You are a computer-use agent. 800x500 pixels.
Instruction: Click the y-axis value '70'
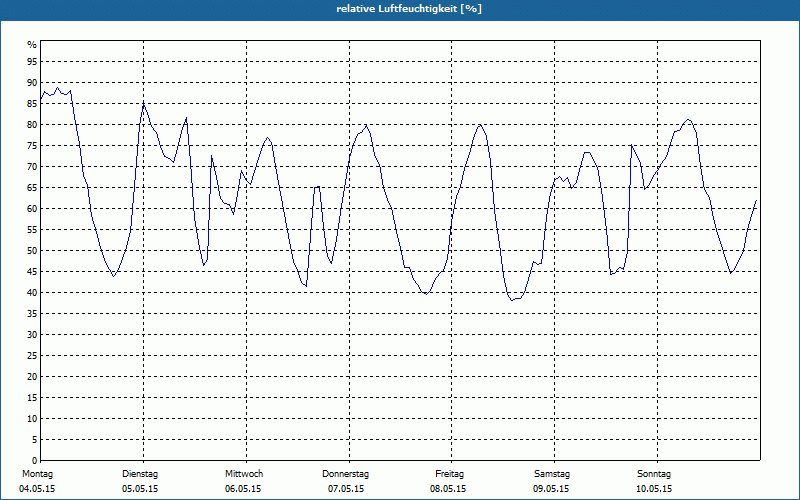[x=32, y=167]
